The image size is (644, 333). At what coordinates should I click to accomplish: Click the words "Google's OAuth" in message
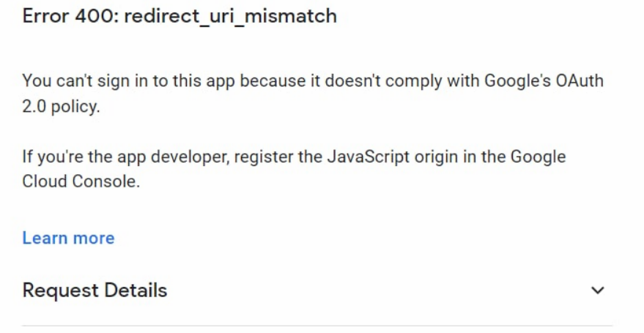(544, 81)
